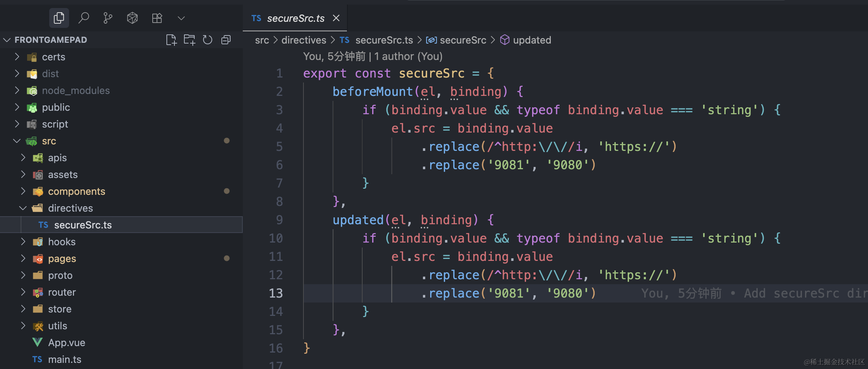868x369 pixels.
Task: Expand the proto folder row
Action: point(121,275)
